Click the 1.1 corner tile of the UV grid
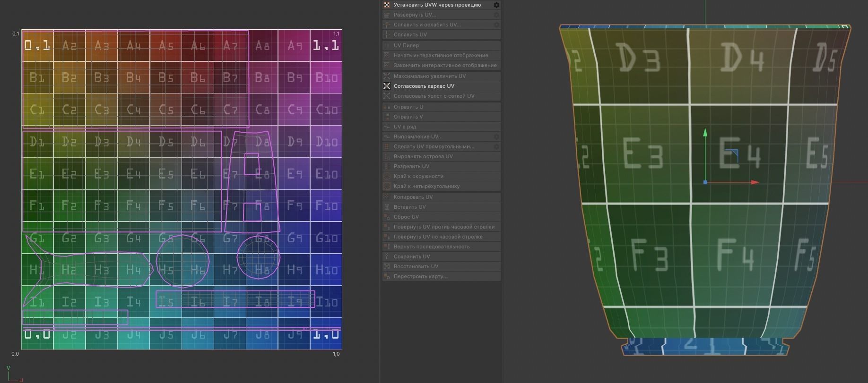The height and width of the screenshot is (383, 868). 326,45
